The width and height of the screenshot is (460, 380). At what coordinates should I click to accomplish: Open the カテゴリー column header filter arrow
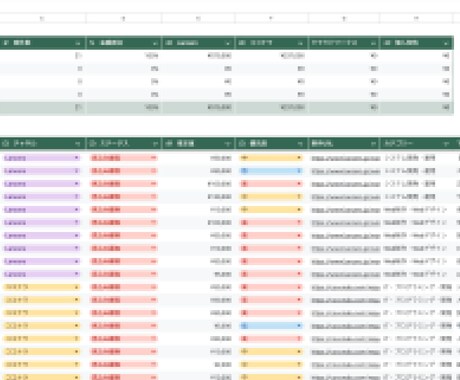pos(446,144)
